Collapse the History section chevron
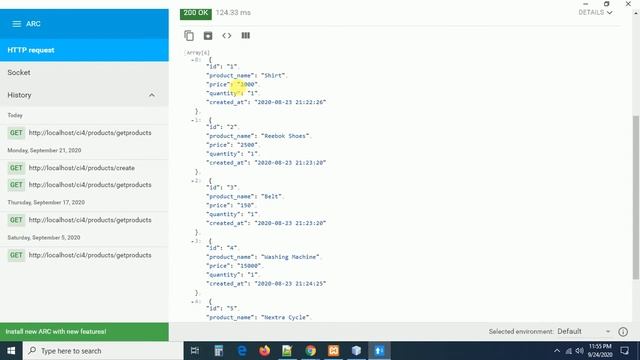Viewport: 640px width, 360px height. click(x=152, y=95)
